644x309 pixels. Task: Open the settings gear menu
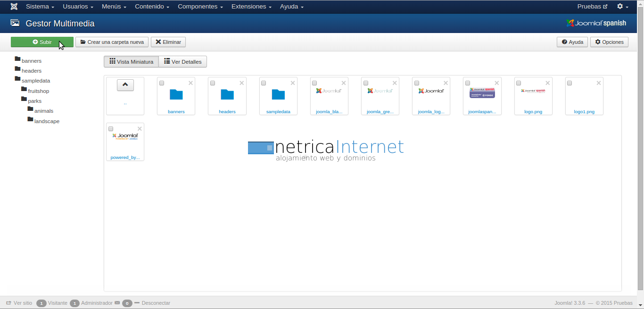622,7
